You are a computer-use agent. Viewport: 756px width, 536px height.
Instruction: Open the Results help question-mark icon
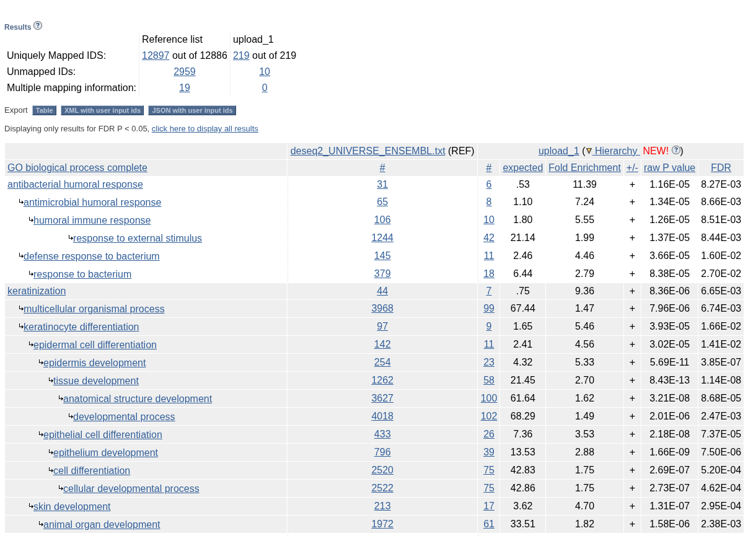tap(38, 25)
